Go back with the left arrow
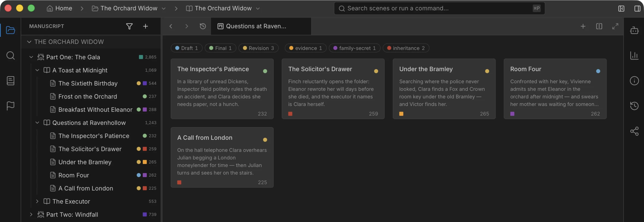The image size is (644, 222). tap(171, 26)
